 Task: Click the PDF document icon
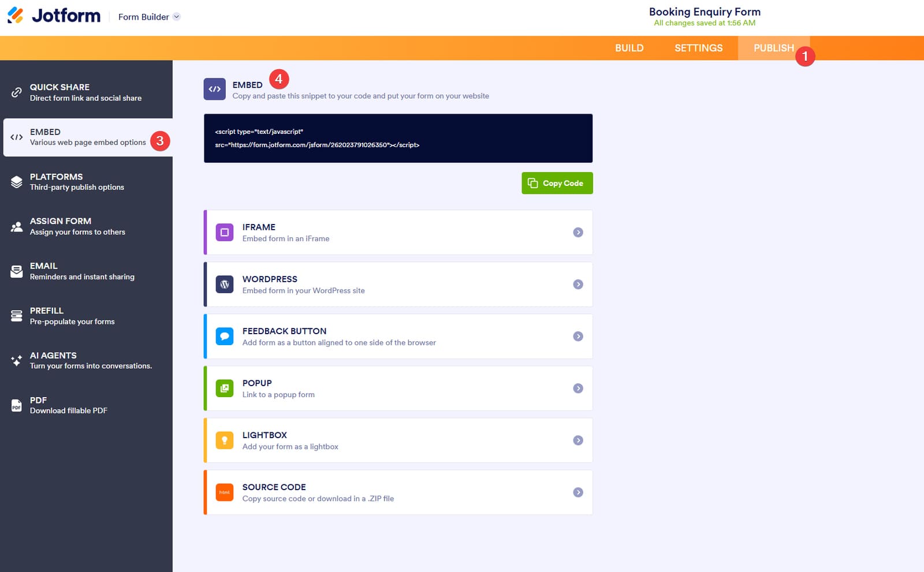click(x=17, y=405)
